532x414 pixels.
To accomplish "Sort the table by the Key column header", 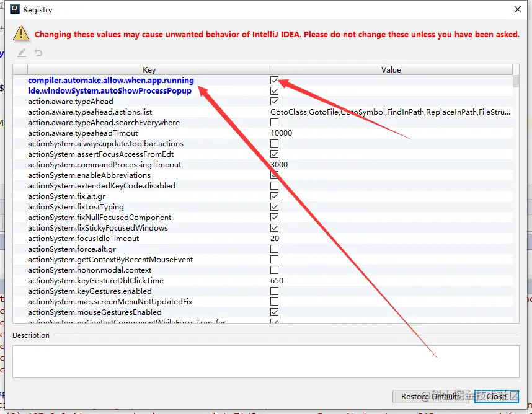I will (149, 69).
